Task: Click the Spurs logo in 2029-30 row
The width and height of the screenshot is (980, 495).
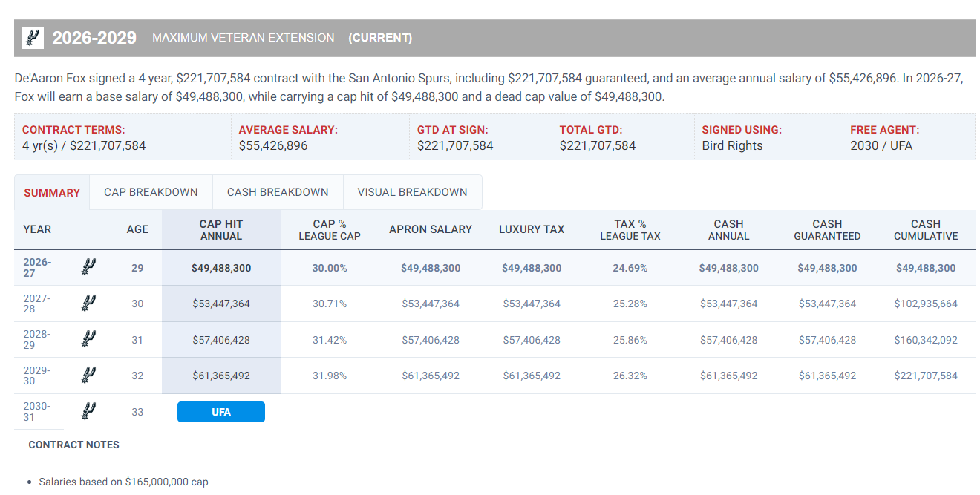Action: point(88,376)
